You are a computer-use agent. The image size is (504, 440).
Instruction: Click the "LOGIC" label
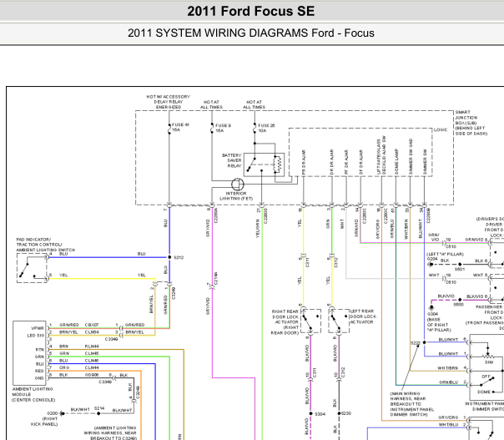pyautogui.click(x=441, y=129)
